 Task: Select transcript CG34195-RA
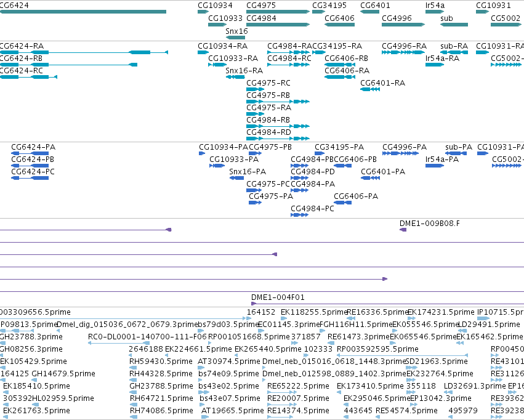(319, 52)
